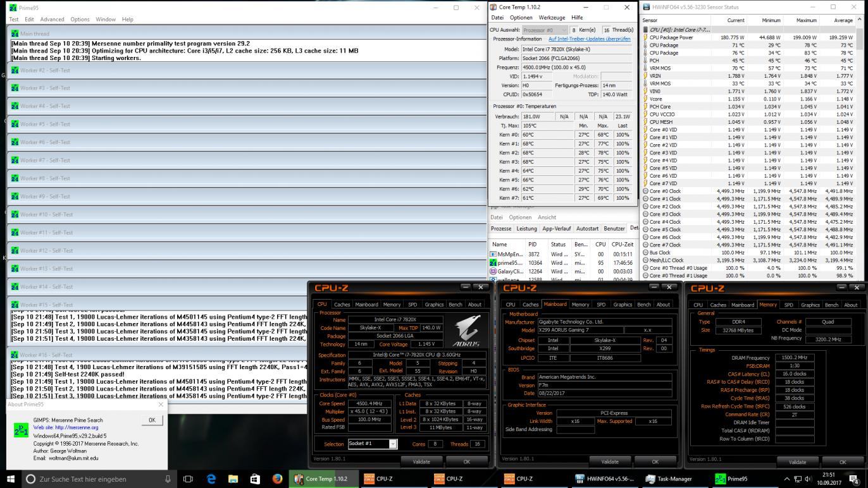Sort Task Manager by the CPU-Zeit column
The height and width of the screenshot is (488, 868).
(623, 244)
